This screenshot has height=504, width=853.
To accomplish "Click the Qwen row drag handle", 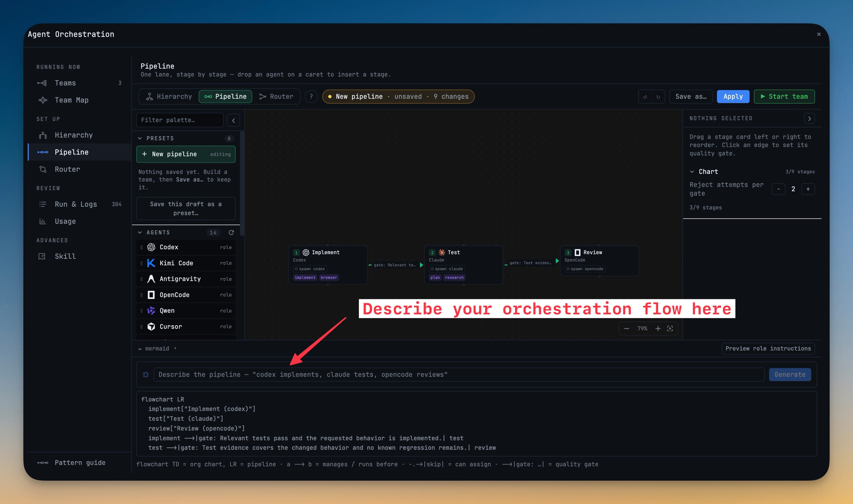I will tap(141, 311).
